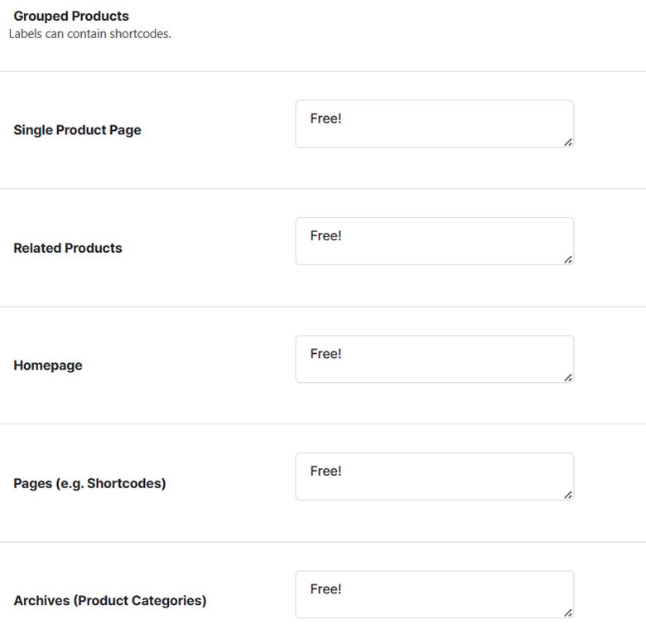Click the Archives (Product Categories) textarea resize handle
The image size is (646, 644).
point(568,613)
